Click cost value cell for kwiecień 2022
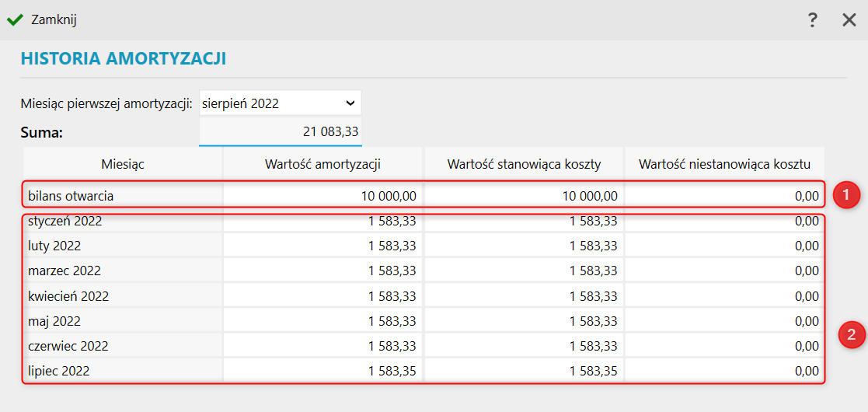Image resolution: width=868 pixels, height=412 pixels. 524,295
